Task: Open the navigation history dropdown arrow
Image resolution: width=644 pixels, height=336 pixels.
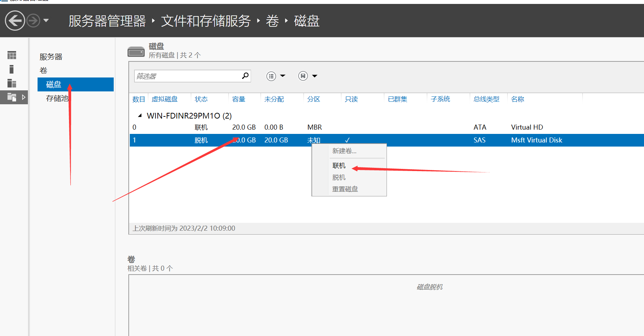Action: [x=46, y=21]
